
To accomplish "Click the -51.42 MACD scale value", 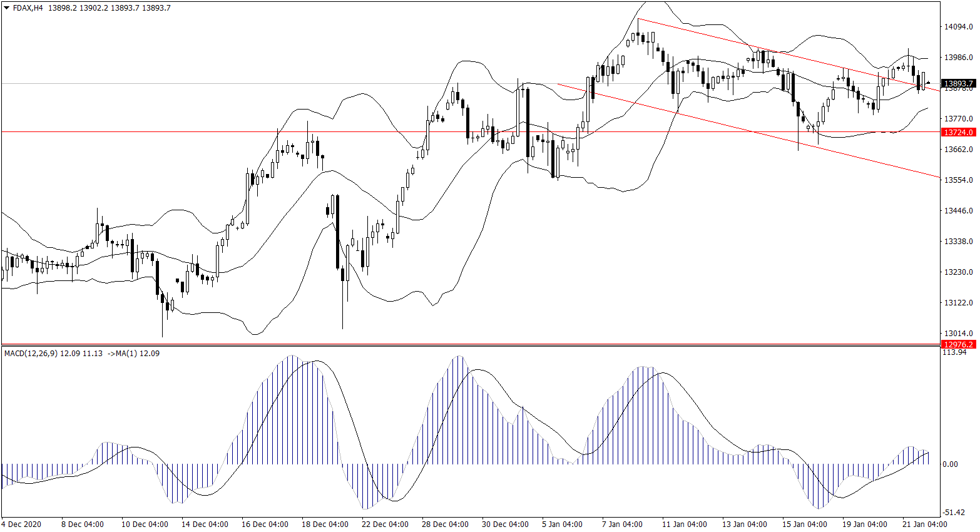I will (x=953, y=513).
